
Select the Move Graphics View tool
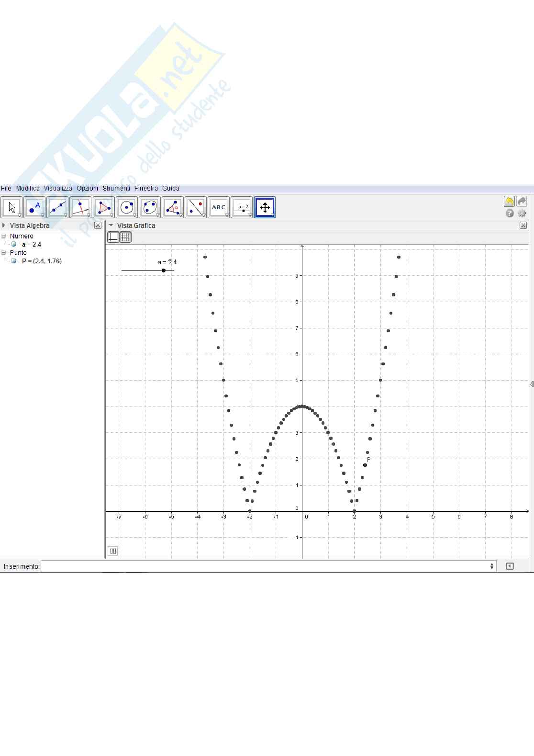point(265,207)
